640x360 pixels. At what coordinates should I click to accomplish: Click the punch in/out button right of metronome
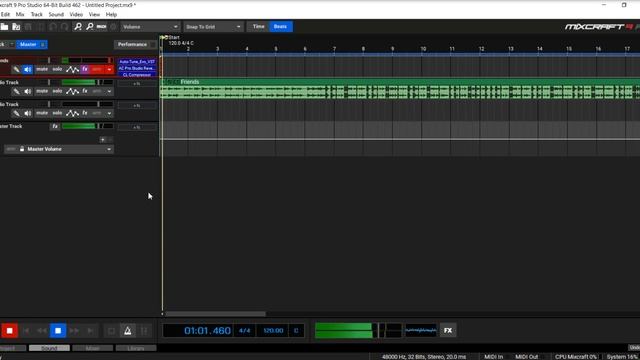[x=144, y=331]
